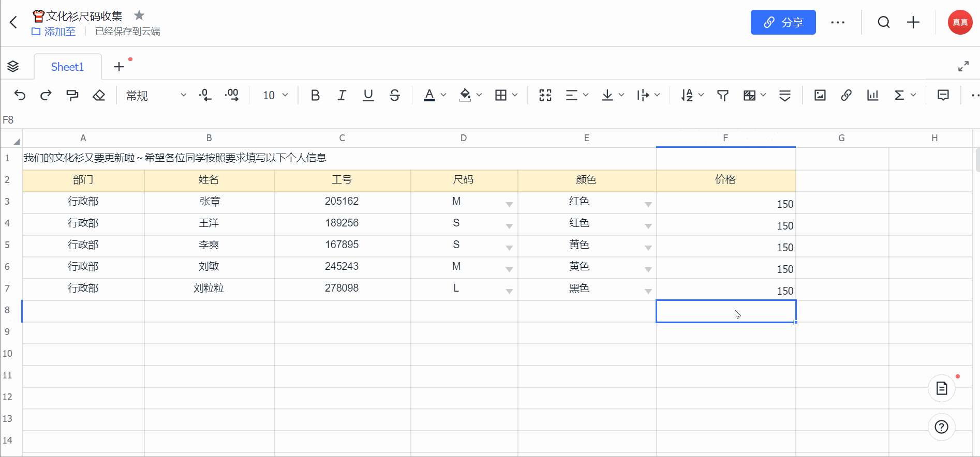Screen dimensions: 980x457
Task: Select the cell containing 刘粒粒
Action: pos(209,288)
